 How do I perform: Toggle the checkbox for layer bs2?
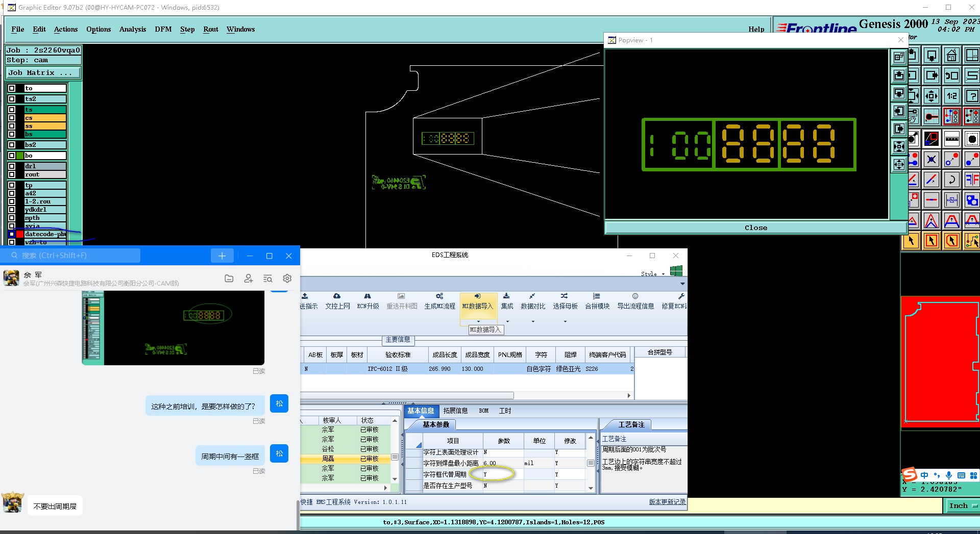click(12, 145)
